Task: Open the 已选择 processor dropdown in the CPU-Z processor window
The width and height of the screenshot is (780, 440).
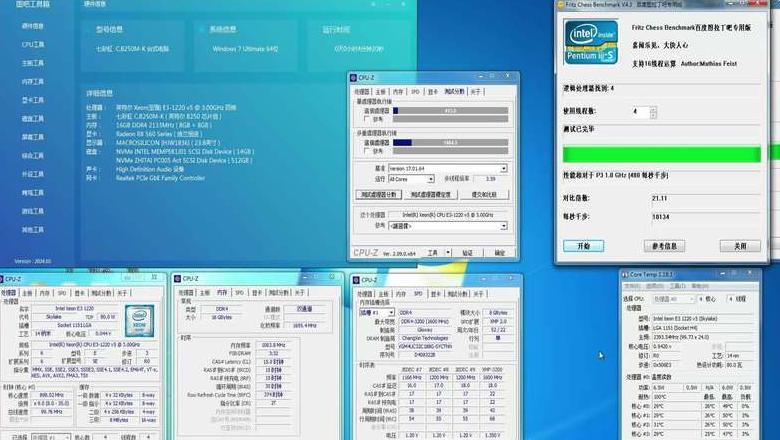Action: click(x=51, y=437)
